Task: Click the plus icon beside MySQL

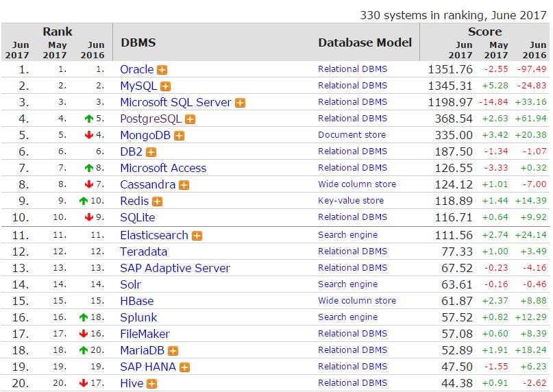Action: coord(165,86)
